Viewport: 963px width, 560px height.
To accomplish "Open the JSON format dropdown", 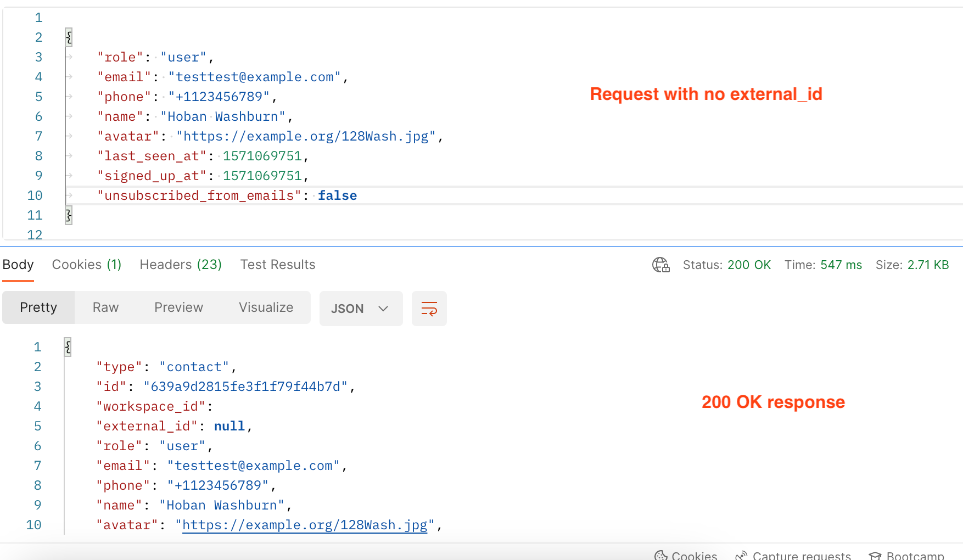I will point(361,309).
